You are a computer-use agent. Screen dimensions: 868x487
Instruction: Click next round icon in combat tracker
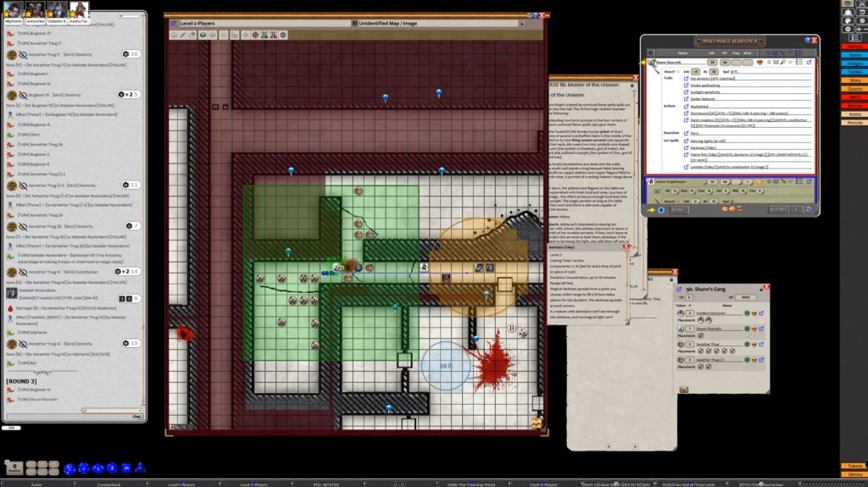[808, 210]
